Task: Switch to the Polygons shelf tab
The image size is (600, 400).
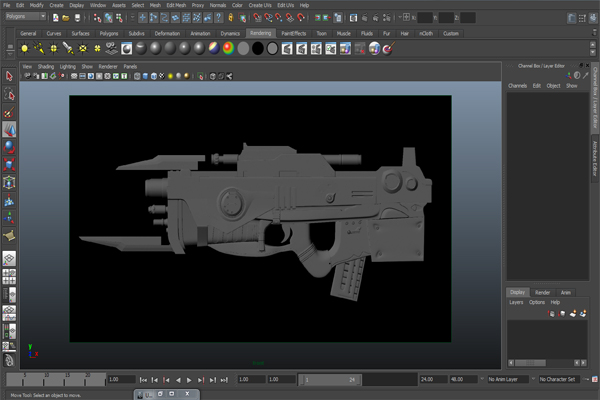Action: (x=109, y=34)
